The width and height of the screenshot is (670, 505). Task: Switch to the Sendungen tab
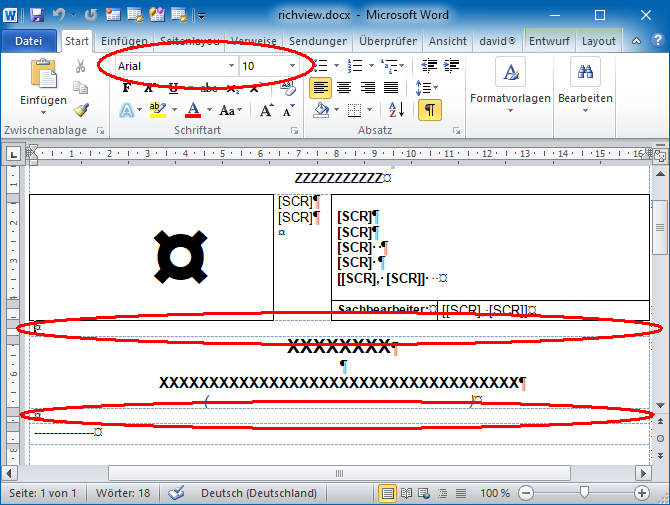point(318,41)
